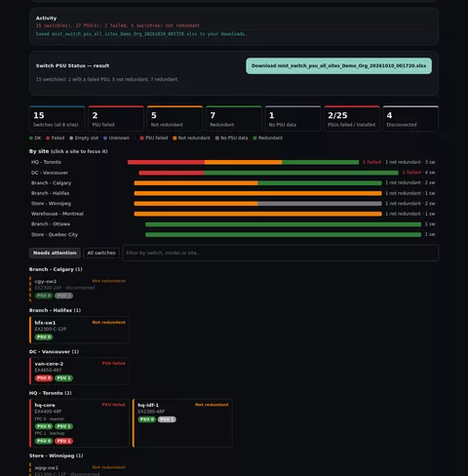Viewport: 468px width, 476px height.
Task: Select the 4 Disconnected summary card
Action: pyautogui.click(x=410, y=119)
